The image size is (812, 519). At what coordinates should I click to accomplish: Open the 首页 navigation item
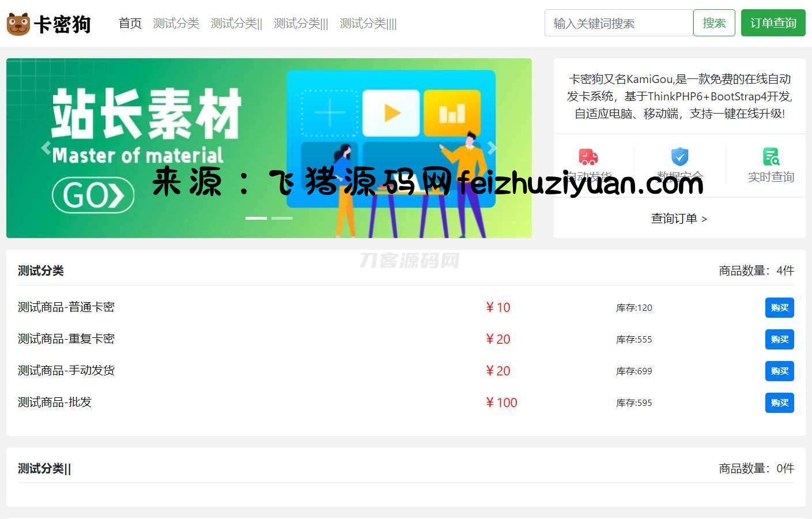coord(130,24)
